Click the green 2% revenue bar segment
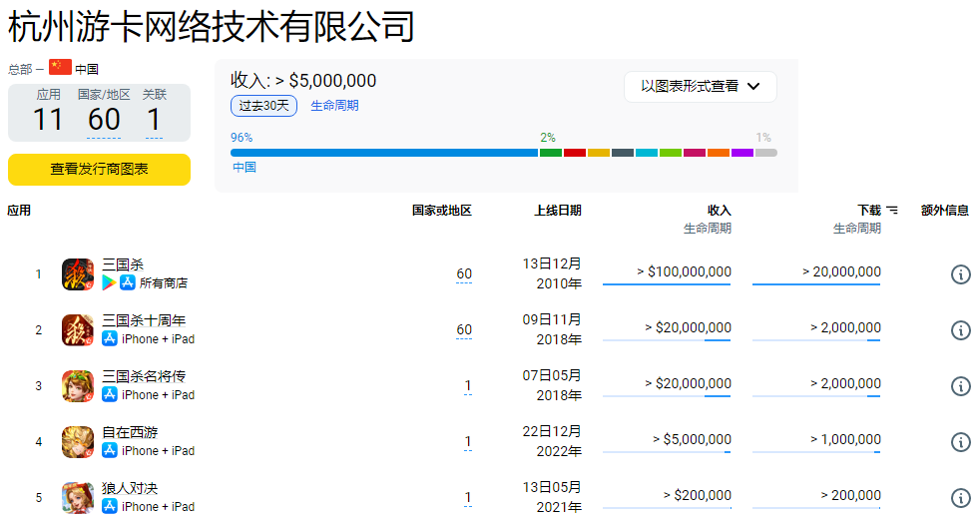Image resolution: width=980 pixels, height=521 pixels. pos(551,153)
